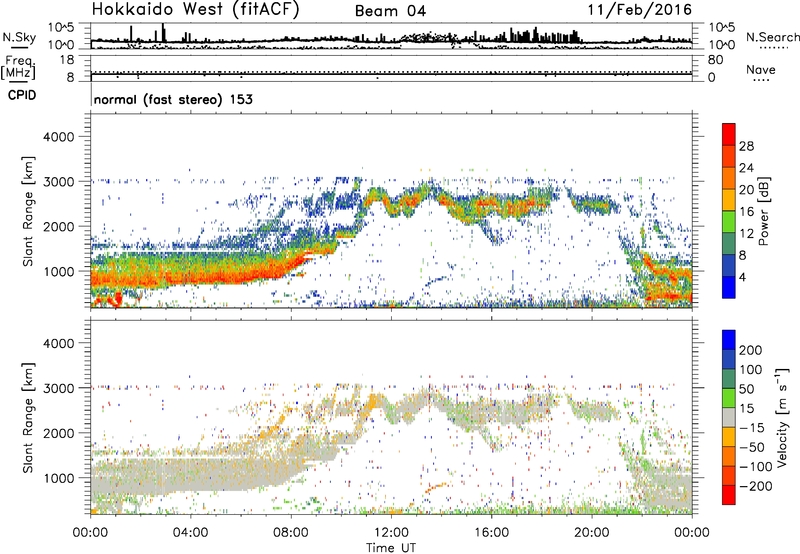Click the "16:00" time tick label
Screen dimensions: 800x554
click(491, 533)
